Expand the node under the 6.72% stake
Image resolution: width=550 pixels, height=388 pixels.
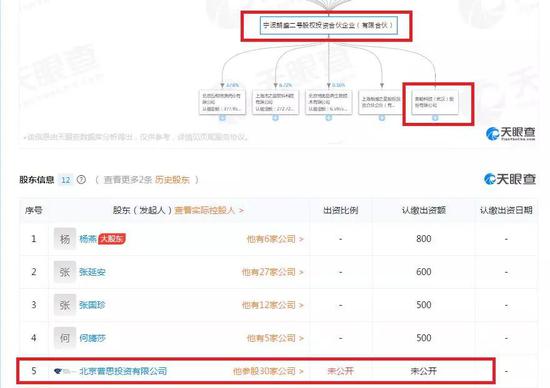(x=275, y=118)
